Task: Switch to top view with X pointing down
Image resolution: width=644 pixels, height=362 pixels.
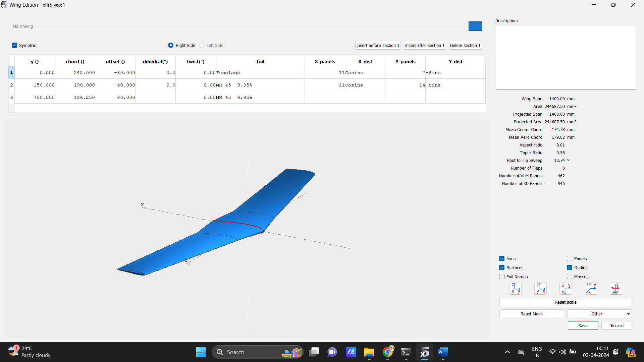Action: point(566,288)
